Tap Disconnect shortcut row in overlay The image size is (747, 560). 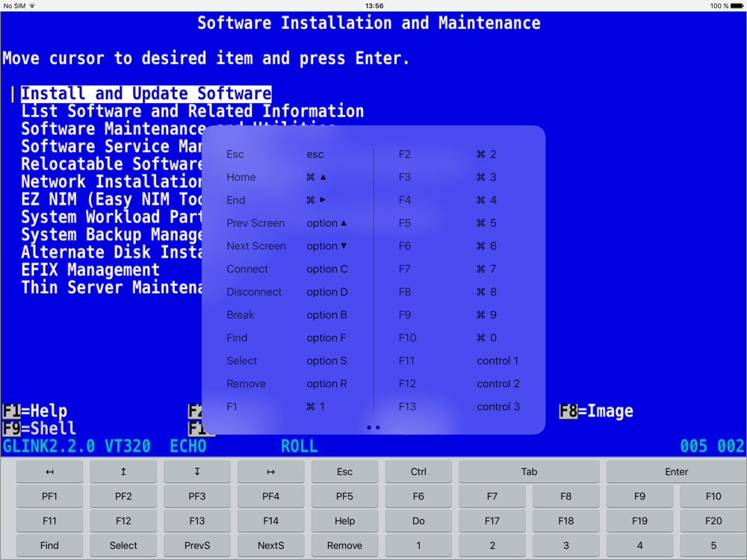(288, 292)
